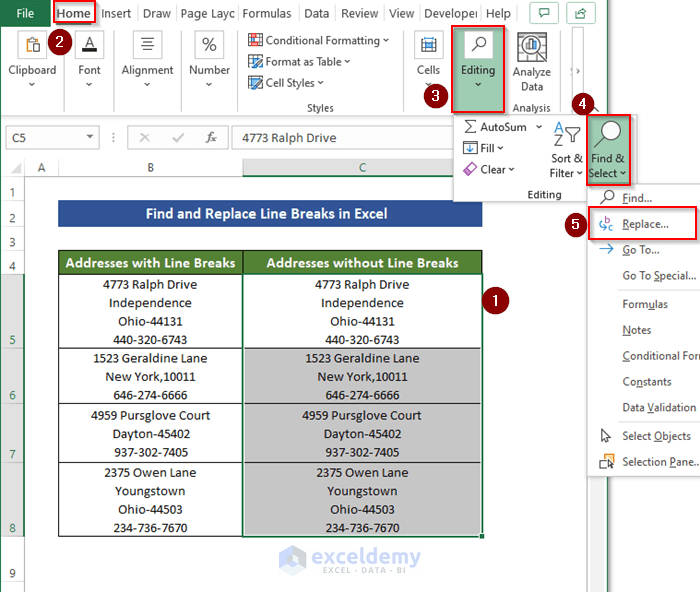Click the Font group icon

(x=90, y=46)
